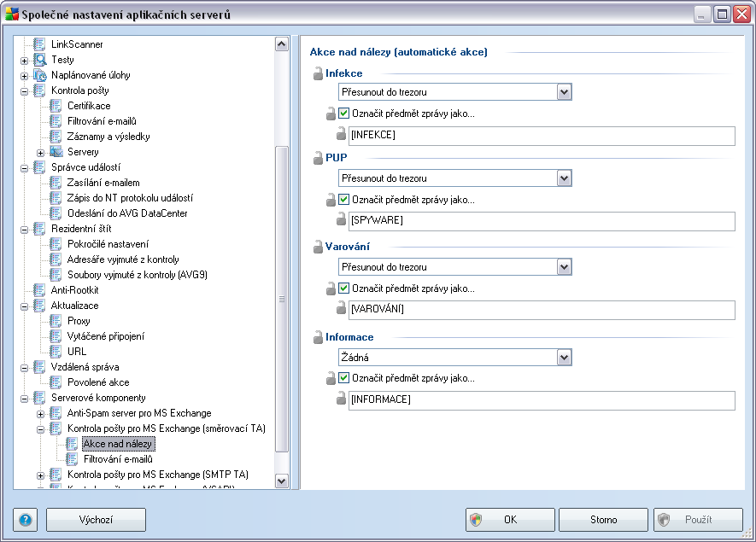The height and width of the screenshot is (542, 756).
Task: Open the PUP action dropdown
Action: 564,178
